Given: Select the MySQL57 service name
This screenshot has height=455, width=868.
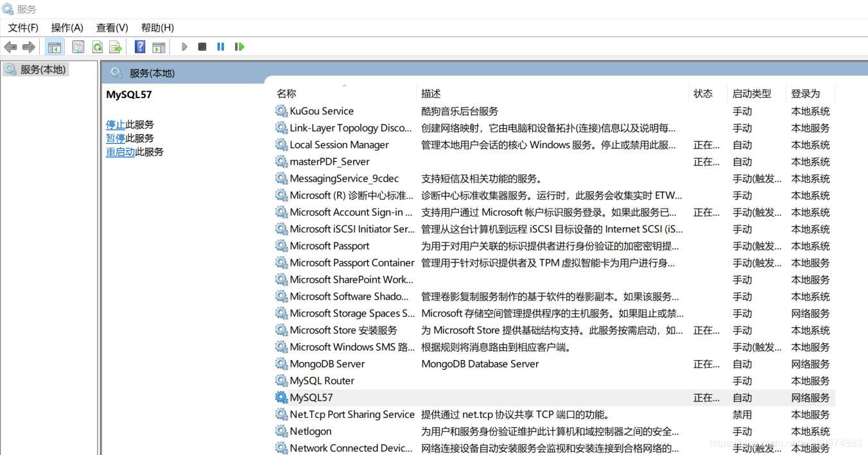Looking at the screenshot, I should (x=311, y=397).
